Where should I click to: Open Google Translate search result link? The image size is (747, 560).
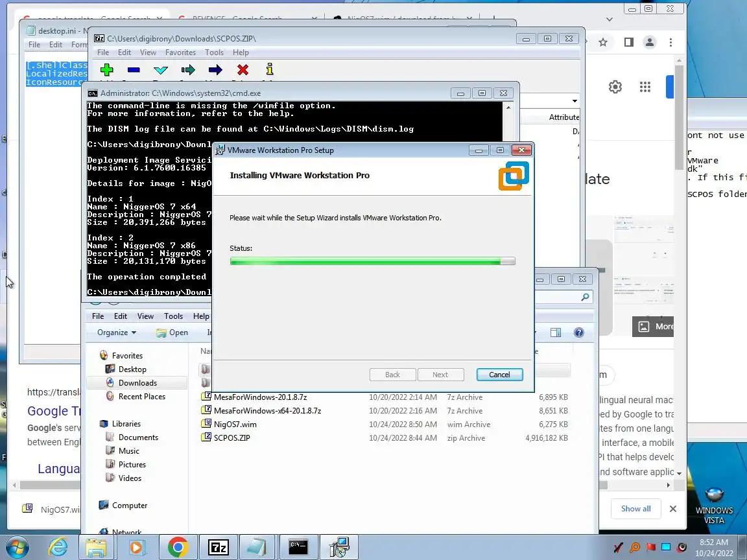pyautogui.click(x=54, y=411)
